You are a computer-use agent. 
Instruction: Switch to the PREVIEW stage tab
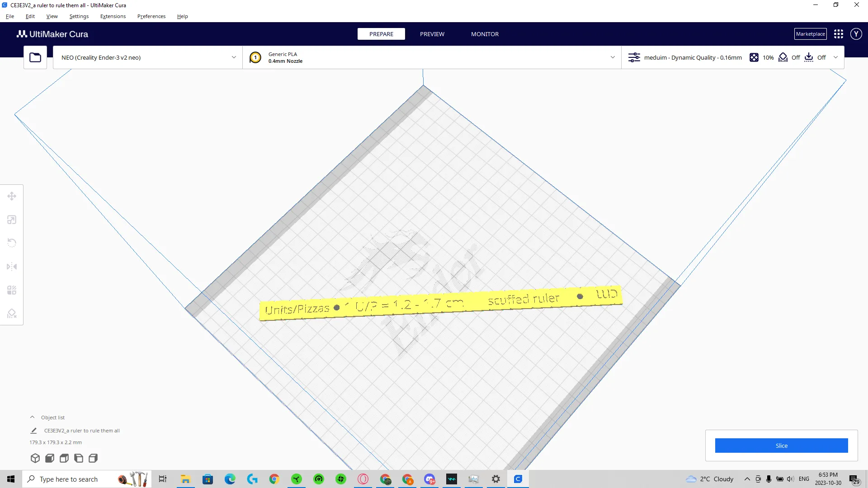point(432,34)
